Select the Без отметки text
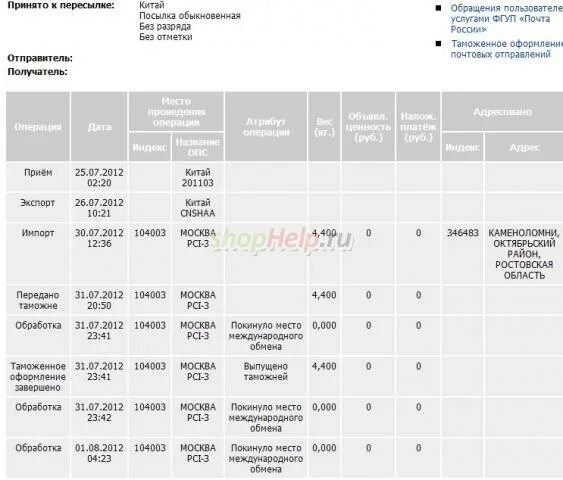 coord(166,37)
